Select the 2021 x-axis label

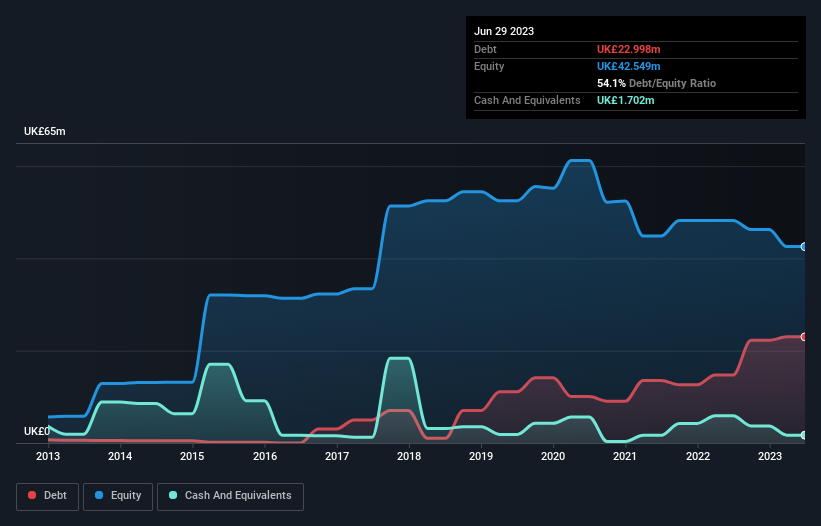625,456
